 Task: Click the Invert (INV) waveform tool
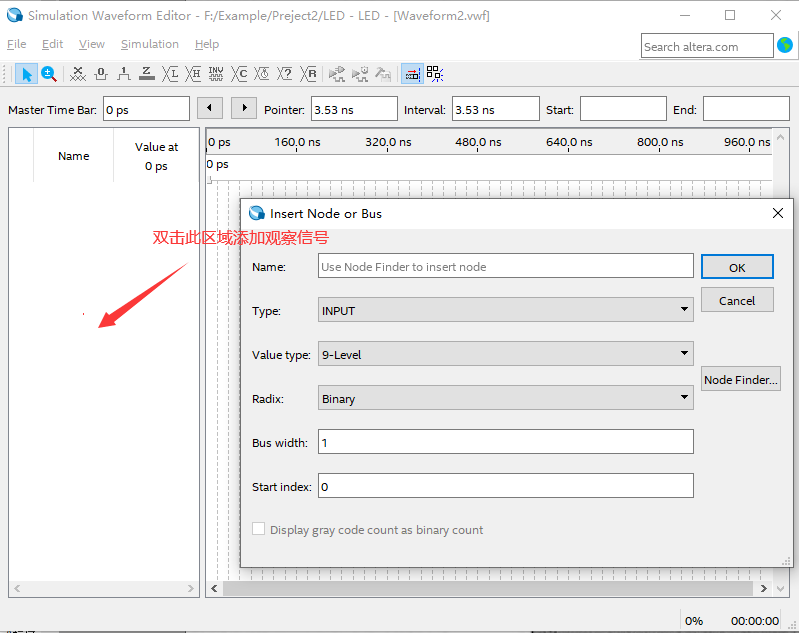pyautogui.click(x=216, y=74)
